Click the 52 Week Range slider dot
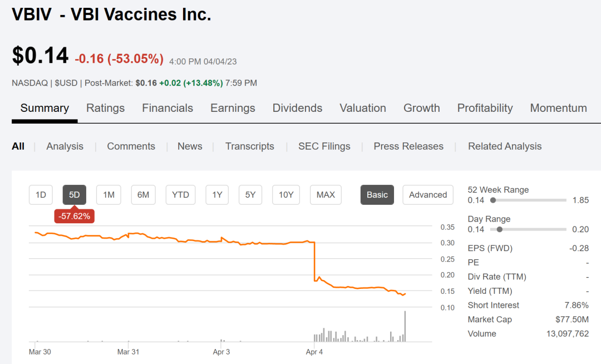 [493, 200]
